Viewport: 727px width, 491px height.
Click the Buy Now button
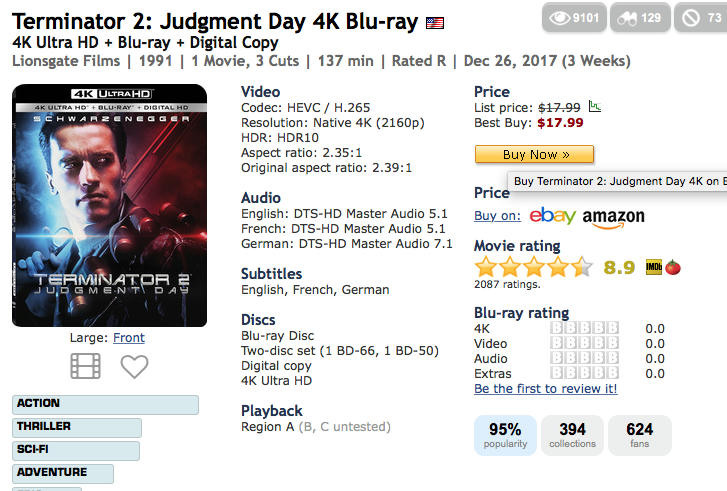pos(534,154)
